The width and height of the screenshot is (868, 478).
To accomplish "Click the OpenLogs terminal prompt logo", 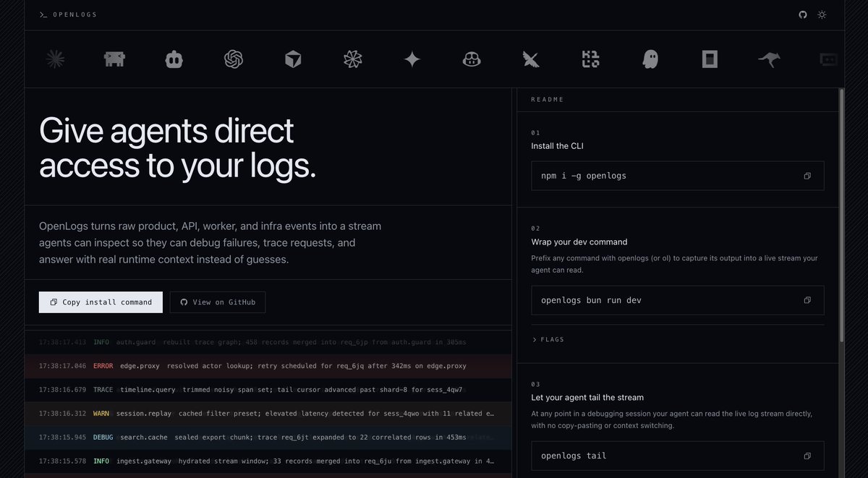I will (x=43, y=14).
